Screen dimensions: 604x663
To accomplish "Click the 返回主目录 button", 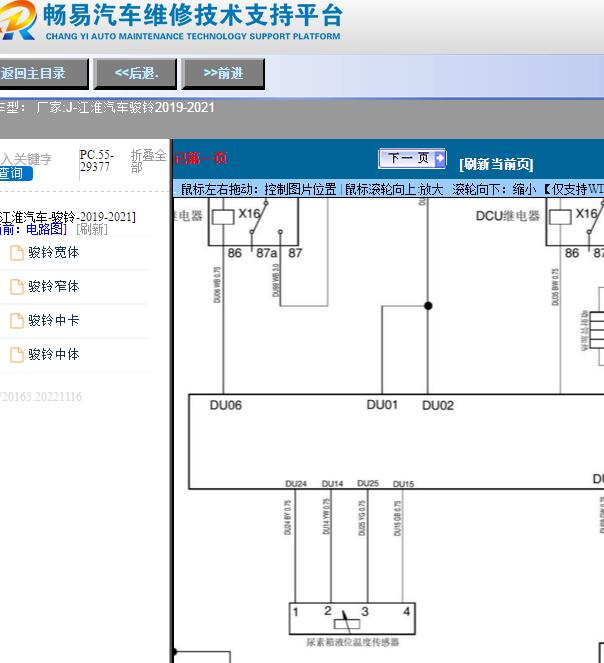I will [x=43, y=74].
